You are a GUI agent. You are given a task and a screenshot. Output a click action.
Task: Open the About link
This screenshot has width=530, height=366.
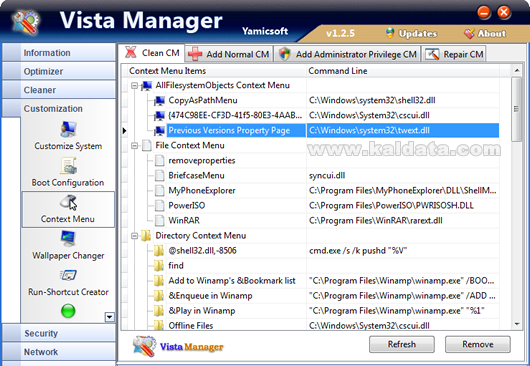coord(491,33)
